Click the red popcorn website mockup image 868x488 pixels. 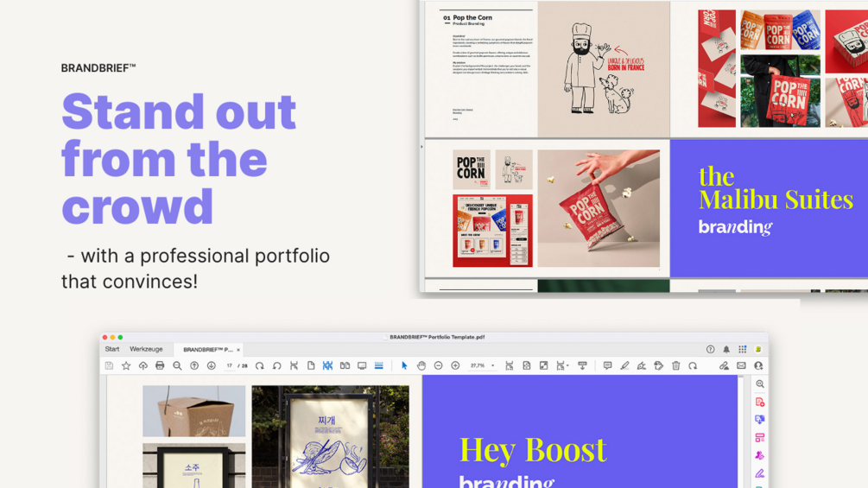[492, 231]
